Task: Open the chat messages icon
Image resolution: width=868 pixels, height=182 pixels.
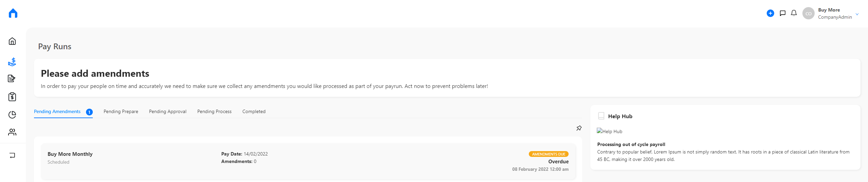Action: [782, 13]
